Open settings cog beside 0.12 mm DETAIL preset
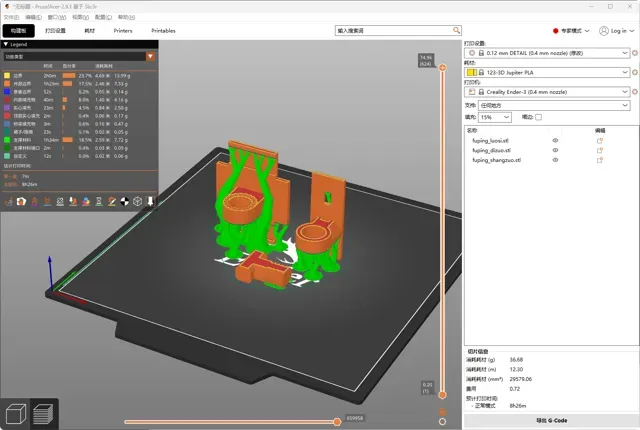This screenshot has width=640, height=430. pos(635,53)
